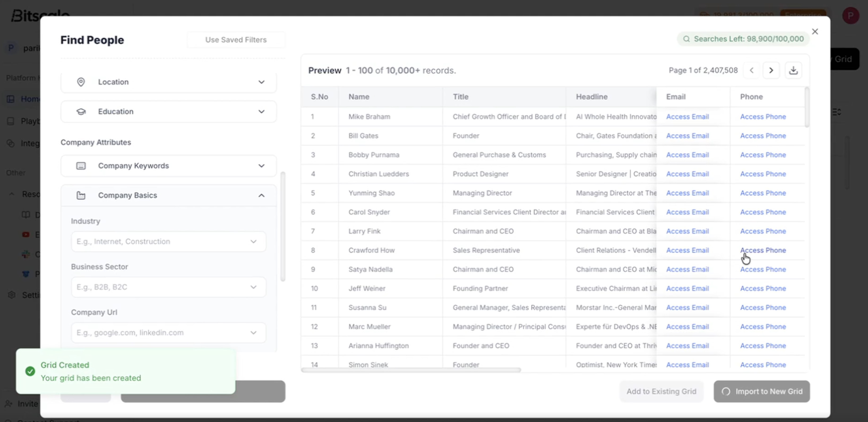868x422 pixels.
Task: Open the Business Sector dropdown
Action: point(169,287)
